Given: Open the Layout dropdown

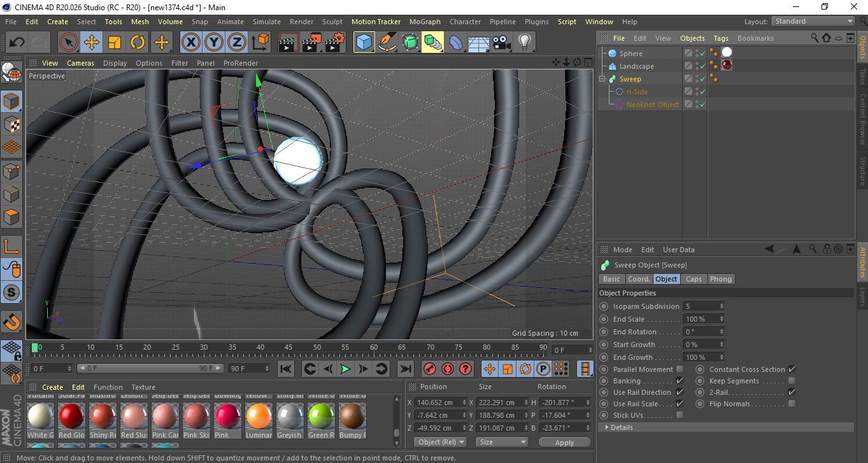Looking at the screenshot, I should [x=813, y=21].
